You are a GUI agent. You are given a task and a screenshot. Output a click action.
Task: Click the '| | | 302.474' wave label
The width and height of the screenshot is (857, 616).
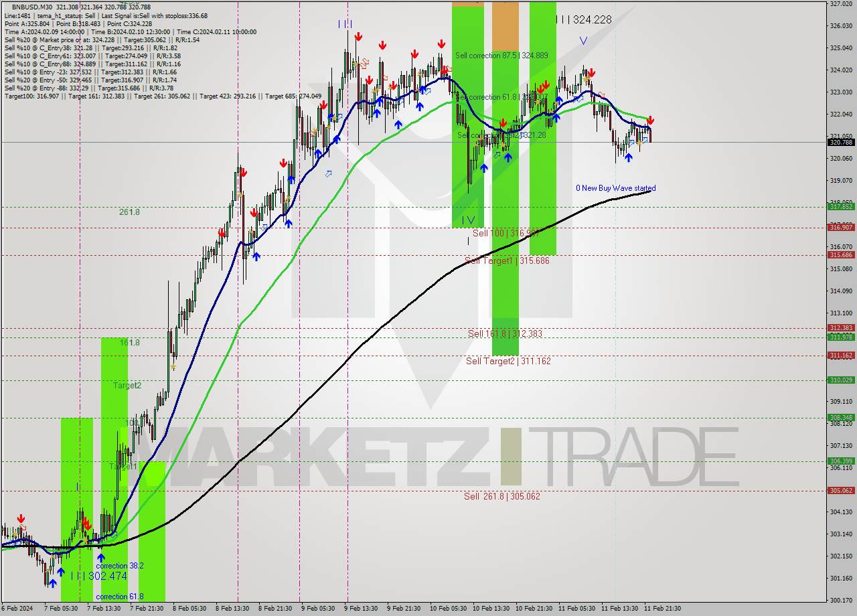click(x=98, y=576)
